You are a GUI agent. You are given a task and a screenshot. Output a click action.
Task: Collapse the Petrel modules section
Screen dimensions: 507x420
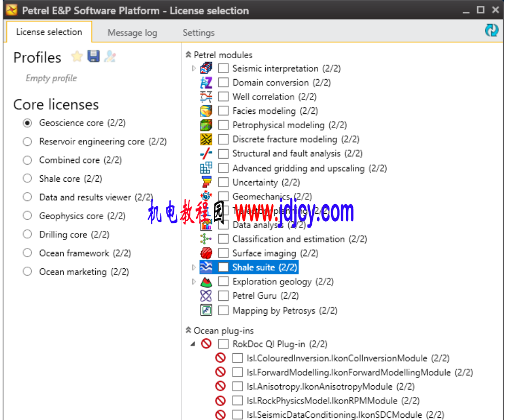[x=188, y=55]
